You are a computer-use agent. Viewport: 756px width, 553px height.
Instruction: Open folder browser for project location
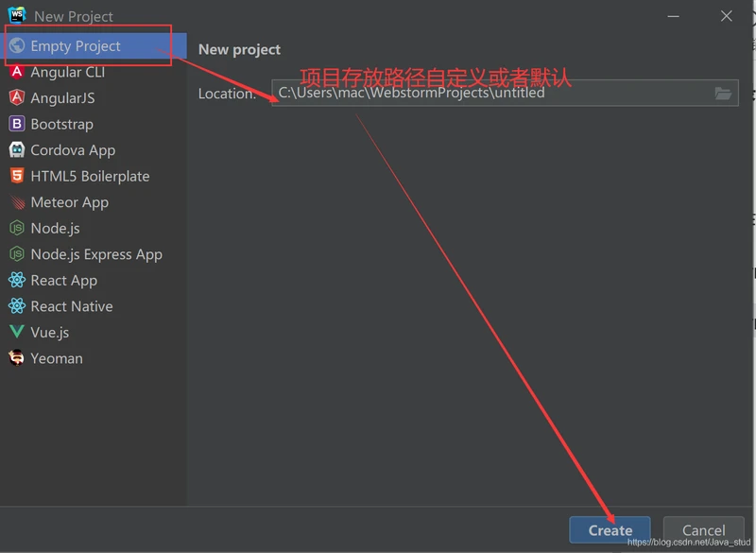(x=723, y=93)
